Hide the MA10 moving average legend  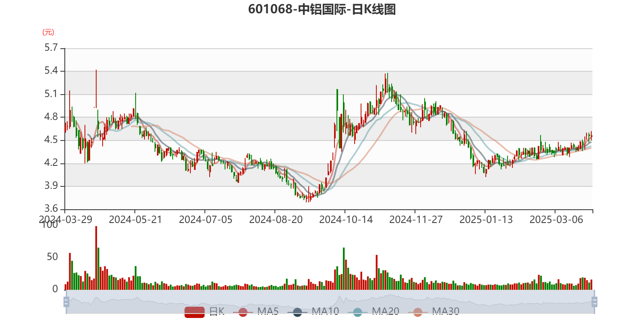coord(313,312)
